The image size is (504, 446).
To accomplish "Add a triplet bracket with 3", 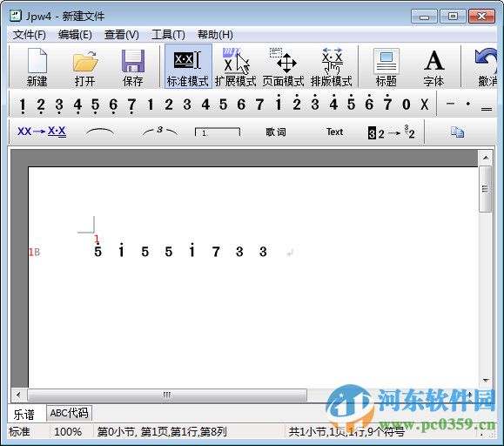I will 160,132.
